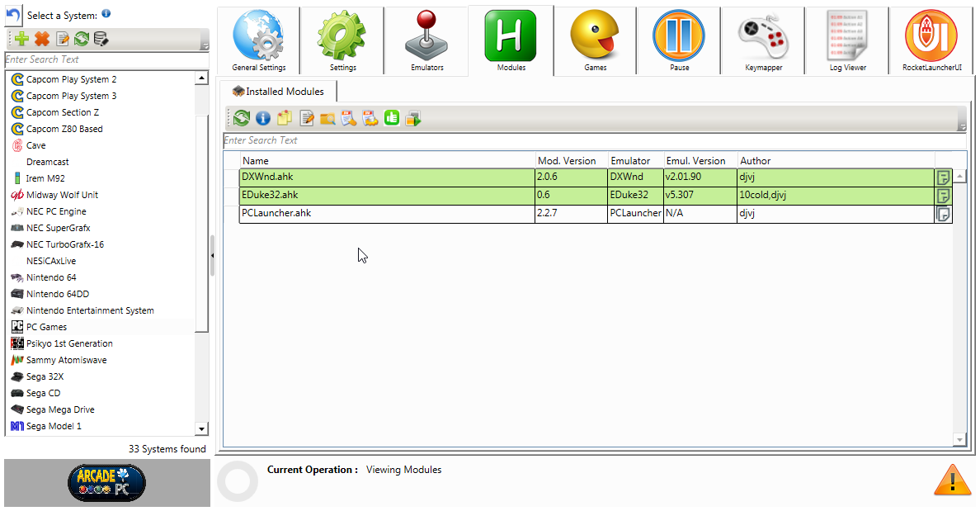Click the folder with magnifier icon
Viewport: 980px width, 511px height.
tap(327, 118)
